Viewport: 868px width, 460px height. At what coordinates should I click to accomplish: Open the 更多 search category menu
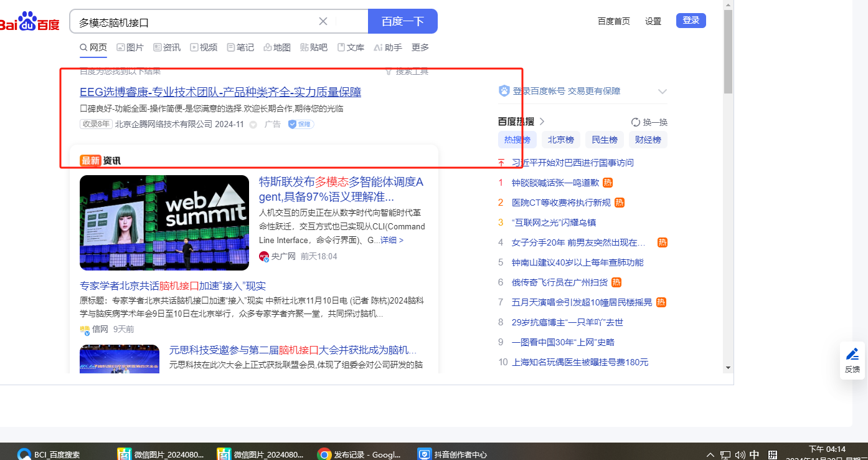(420, 47)
